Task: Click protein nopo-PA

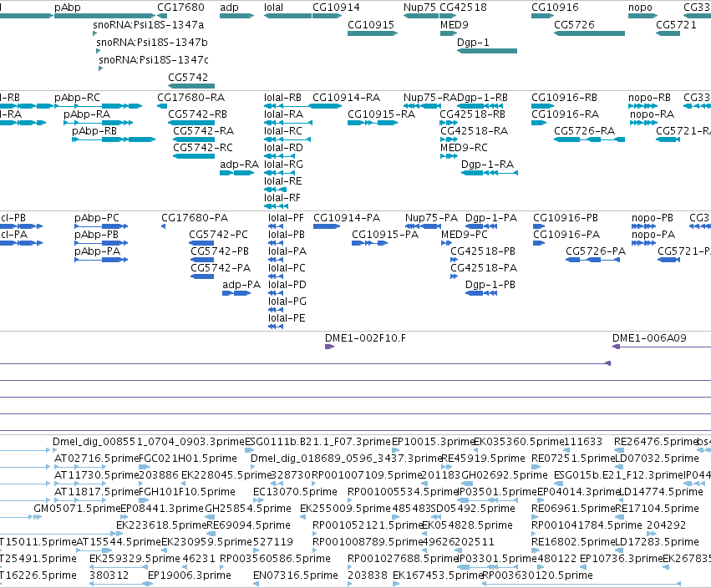Action: click(x=653, y=235)
